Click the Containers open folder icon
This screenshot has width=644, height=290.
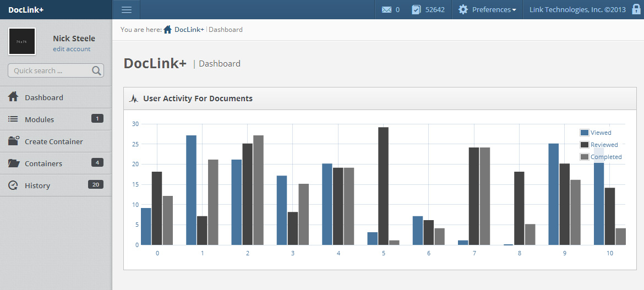tap(14, 163)
